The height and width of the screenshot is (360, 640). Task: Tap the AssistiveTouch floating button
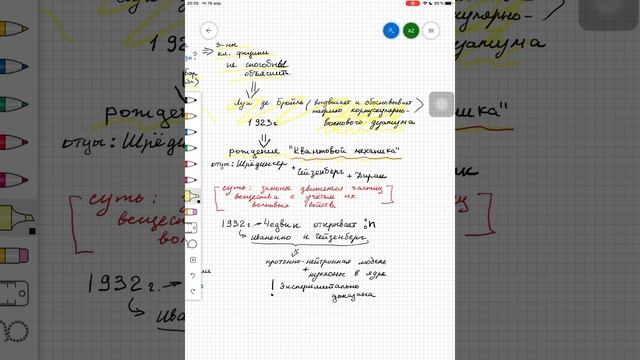point(441,104)
